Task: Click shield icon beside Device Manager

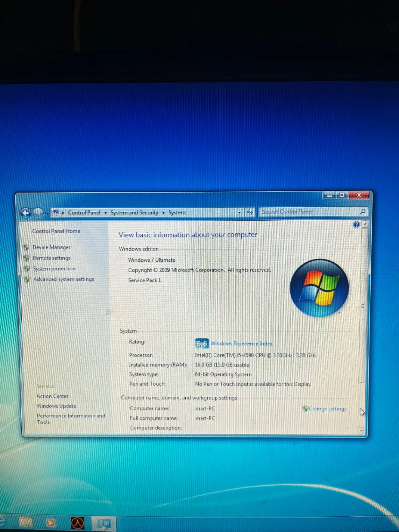Action: click(x=26, y=247)
